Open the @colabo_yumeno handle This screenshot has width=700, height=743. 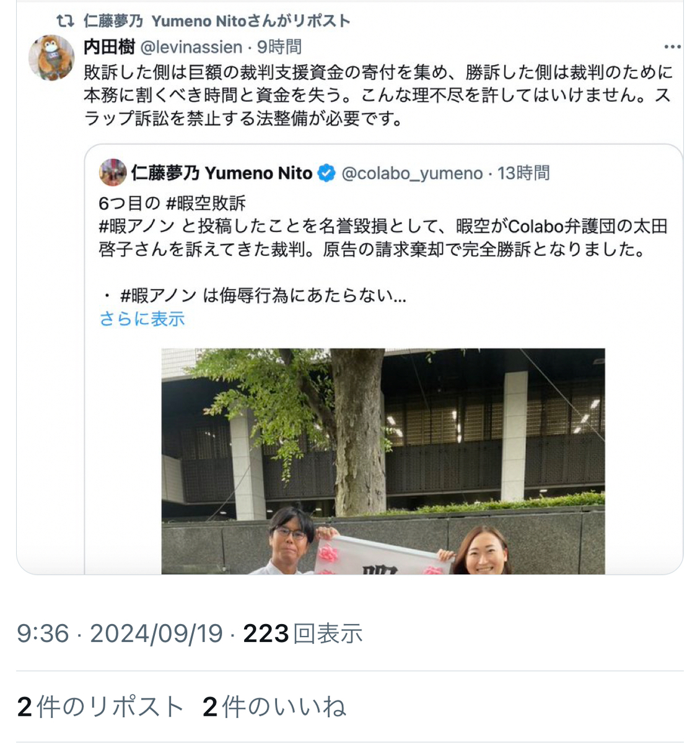point(412,173)
